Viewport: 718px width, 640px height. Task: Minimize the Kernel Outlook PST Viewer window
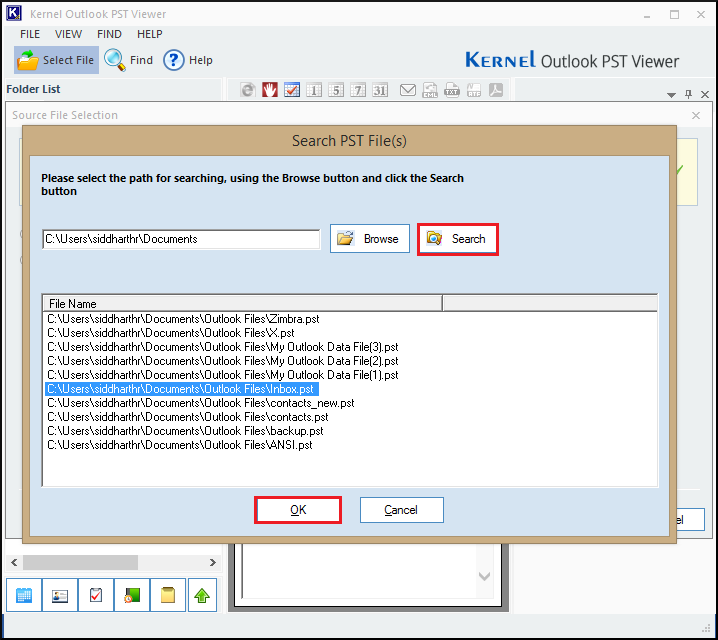647,15
